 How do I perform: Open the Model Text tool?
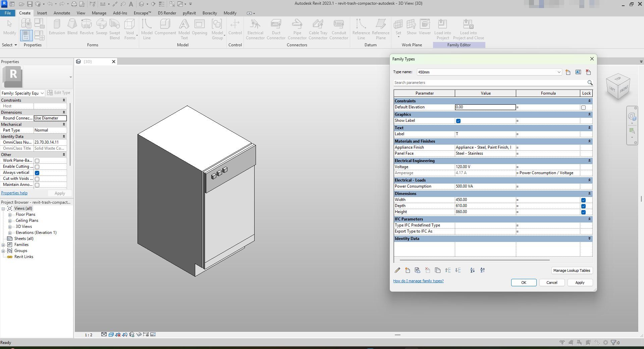coord(184,29)
